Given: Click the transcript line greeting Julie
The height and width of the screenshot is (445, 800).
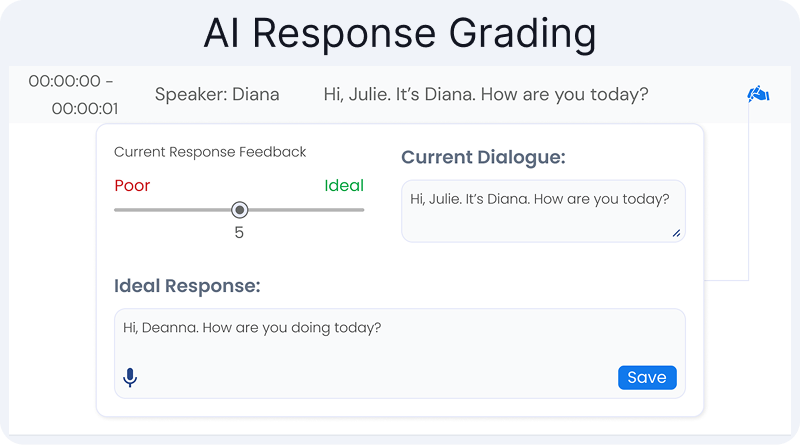Looking at the screenshot, I should click(486, 95).
